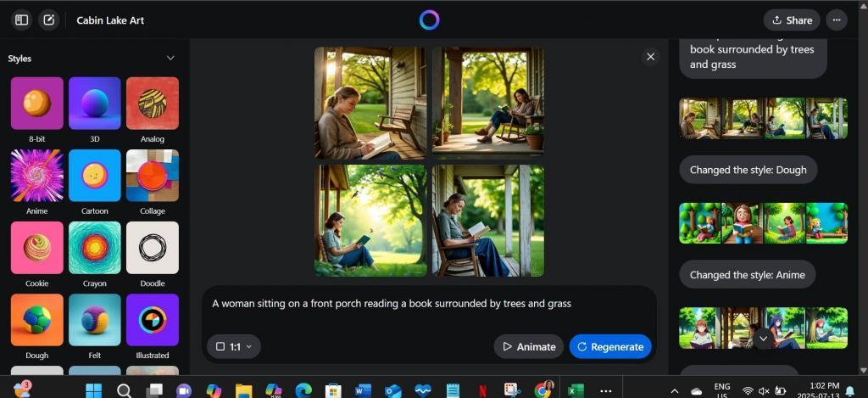868x398 pixels.
Task: Apply the Crayon style
Action: click(94, 248)
